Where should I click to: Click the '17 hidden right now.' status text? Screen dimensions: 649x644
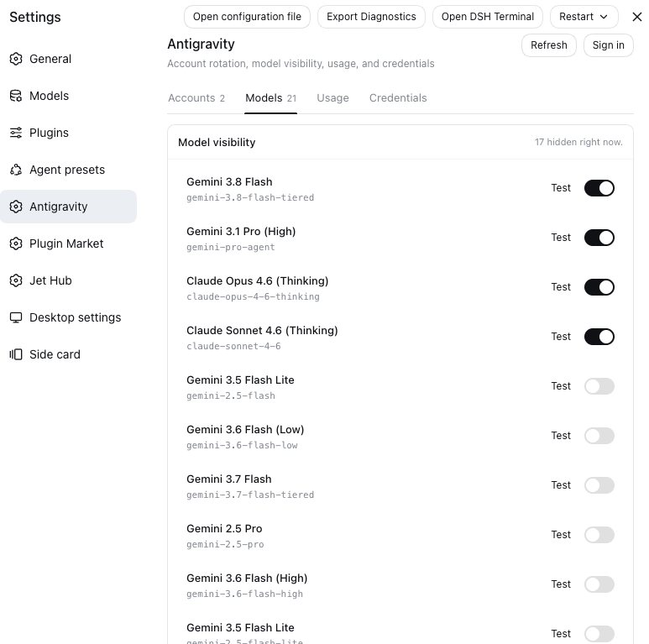578,143
